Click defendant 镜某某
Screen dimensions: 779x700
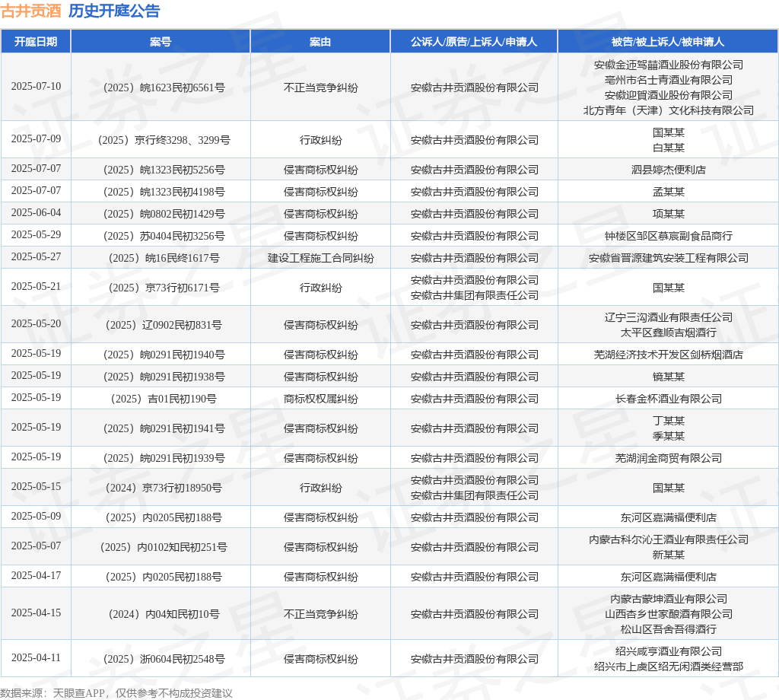669,377
